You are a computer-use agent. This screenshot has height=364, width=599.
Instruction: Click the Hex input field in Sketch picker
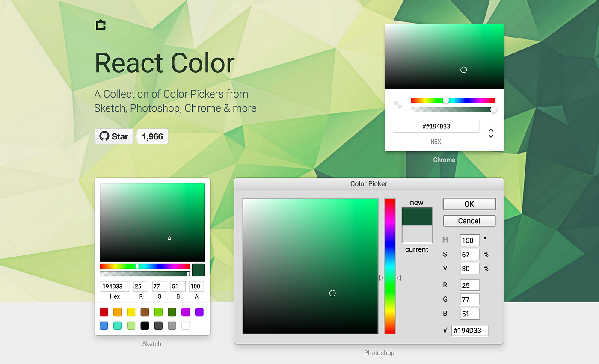coord(115,286)
